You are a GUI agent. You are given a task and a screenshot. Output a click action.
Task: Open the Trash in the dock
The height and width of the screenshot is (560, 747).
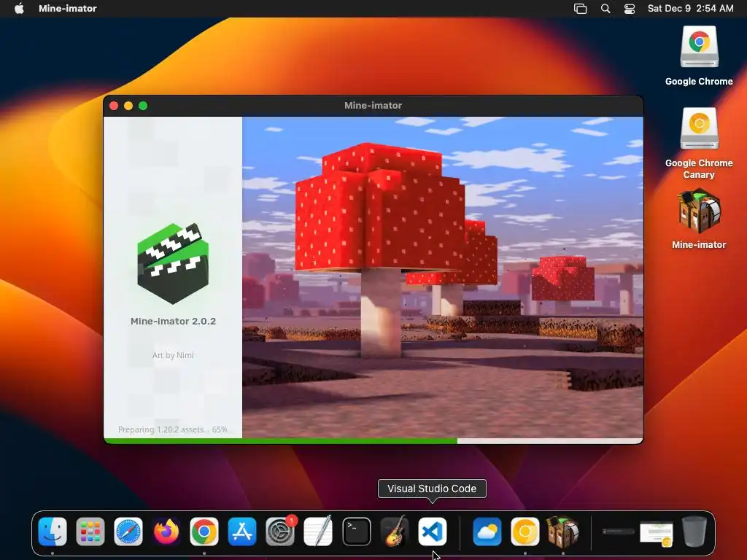(x=694, y=532)
